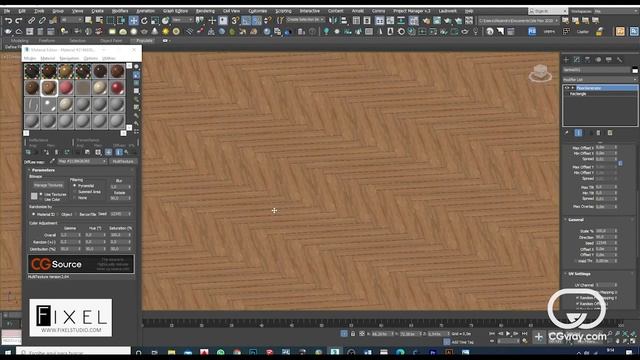Open the Create tab plus icon in command panel
This screenshot has width=640, height=360.
coord(566,60)
